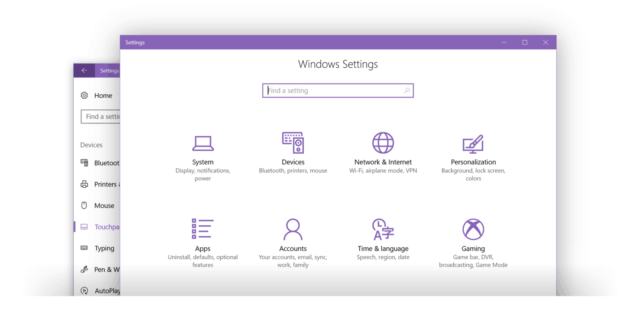Click "Your accounts, email, sync, work, family" text
Screen dimensions: 644x327
pos(293,261)
